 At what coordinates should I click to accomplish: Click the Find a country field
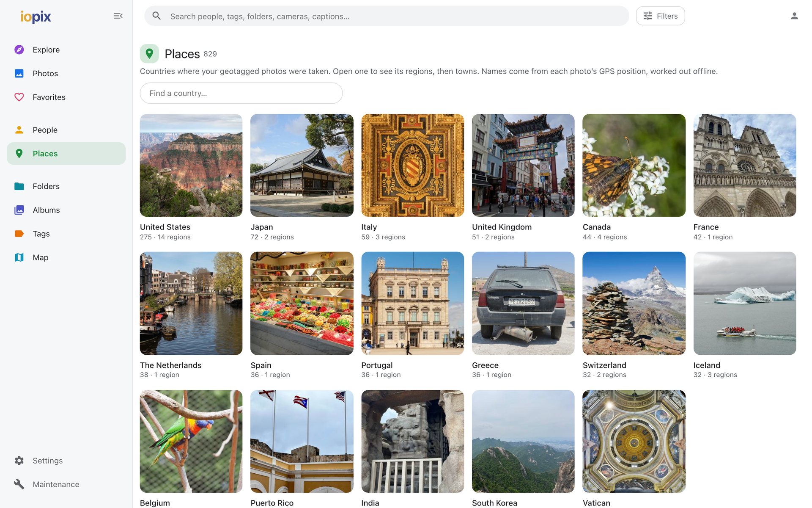point(241,93)
